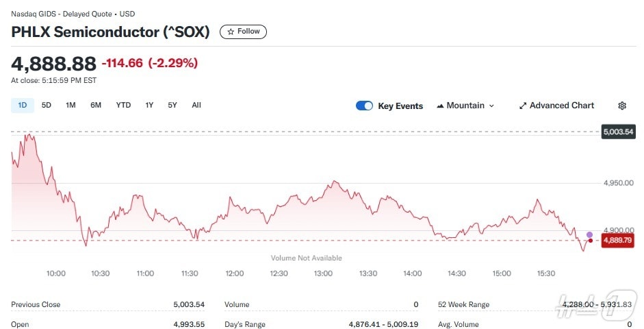
Task: Click the purple key event dot
Action: point(590,234)
